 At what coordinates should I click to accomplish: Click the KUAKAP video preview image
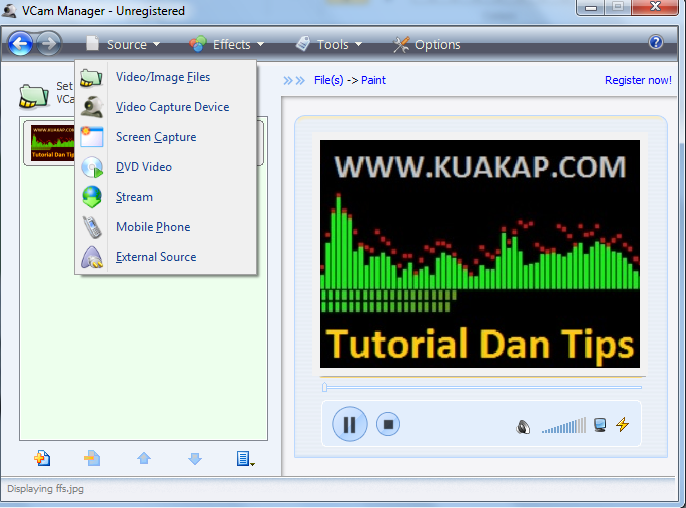click(480, 254)
